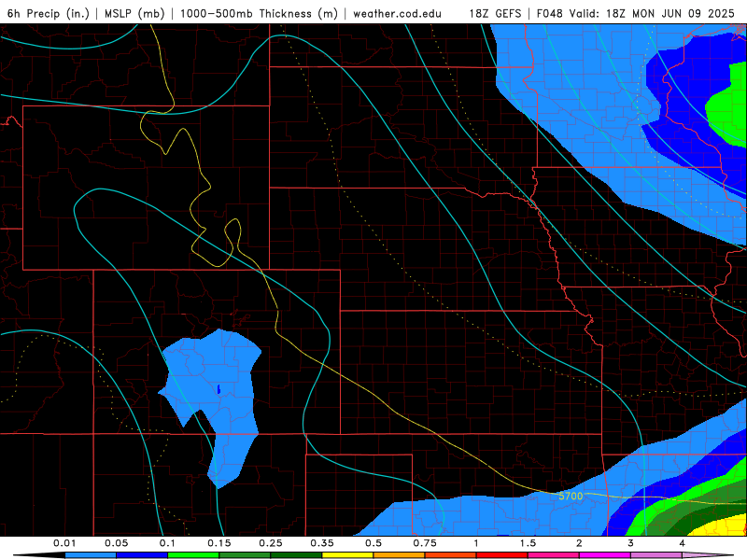Click the 'weather.cod.edu' text in header
This screenshot has height=560, width=747.
[397, 13]
